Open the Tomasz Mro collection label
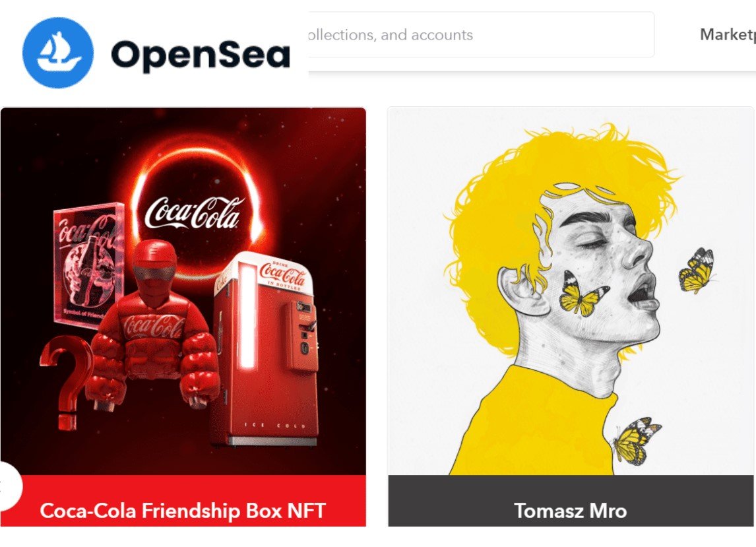 [x=571, y=511]
